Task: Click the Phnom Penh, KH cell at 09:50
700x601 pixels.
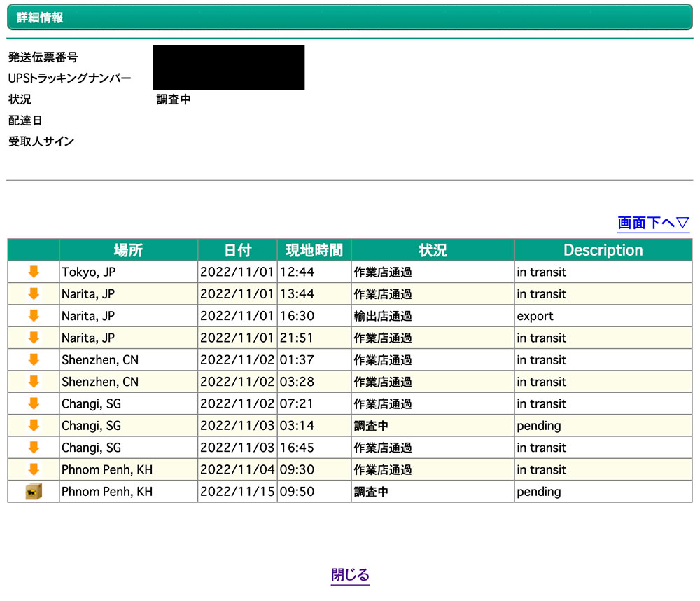Action: [x=129, y=491]
